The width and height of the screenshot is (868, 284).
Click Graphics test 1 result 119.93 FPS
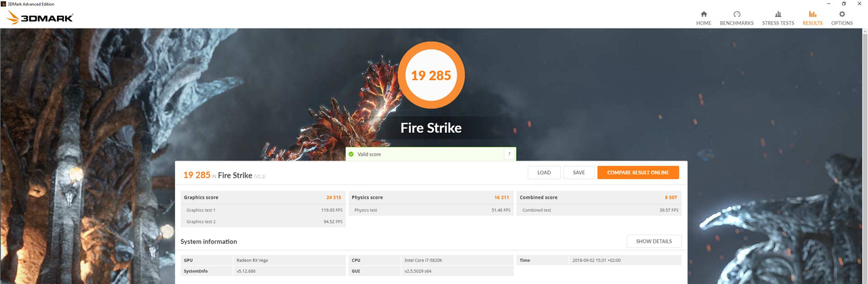tap(332, 210)
